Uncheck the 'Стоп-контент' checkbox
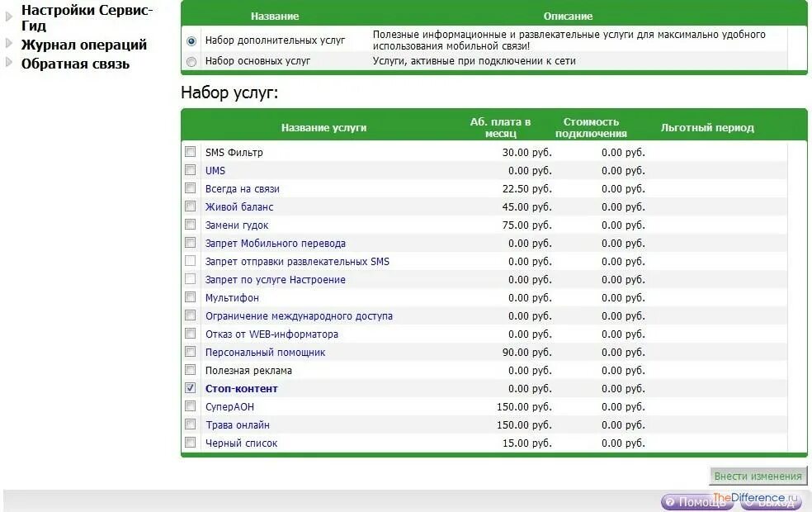Viewport: 812px width, 512px height. click(x=190, y=387)
